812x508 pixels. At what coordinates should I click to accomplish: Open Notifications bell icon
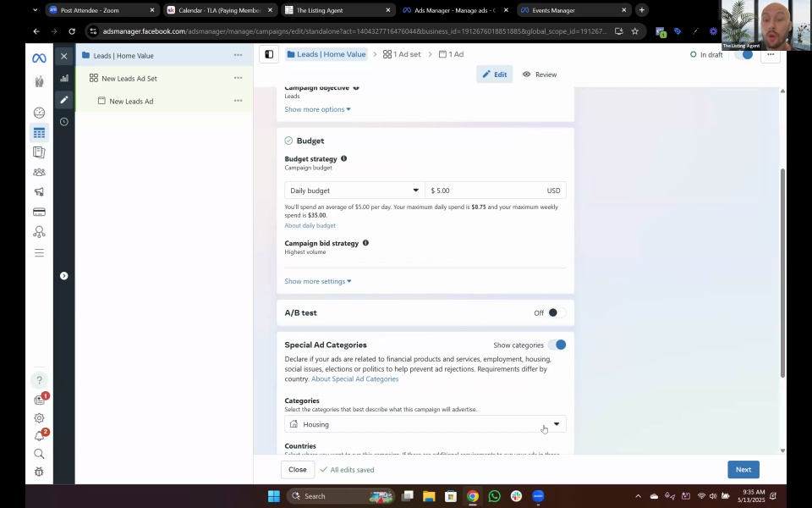[x=39, y=436]
